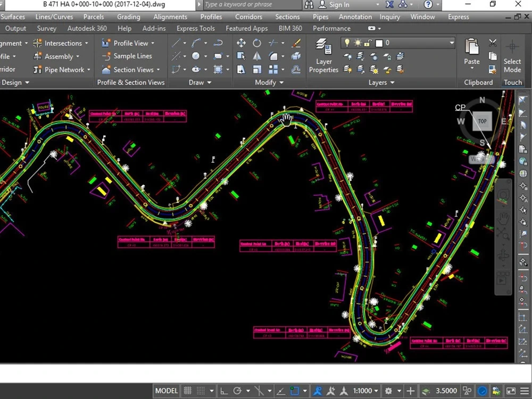Activate the rectangular Array tool
This screenshot has height=399, width=532.
[x=273, y=70]
